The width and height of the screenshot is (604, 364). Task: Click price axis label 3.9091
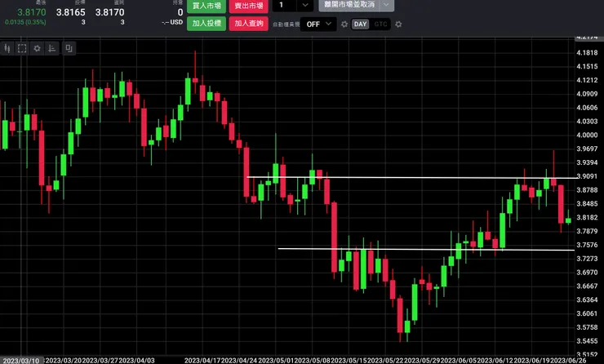click(x=587, y=176)
